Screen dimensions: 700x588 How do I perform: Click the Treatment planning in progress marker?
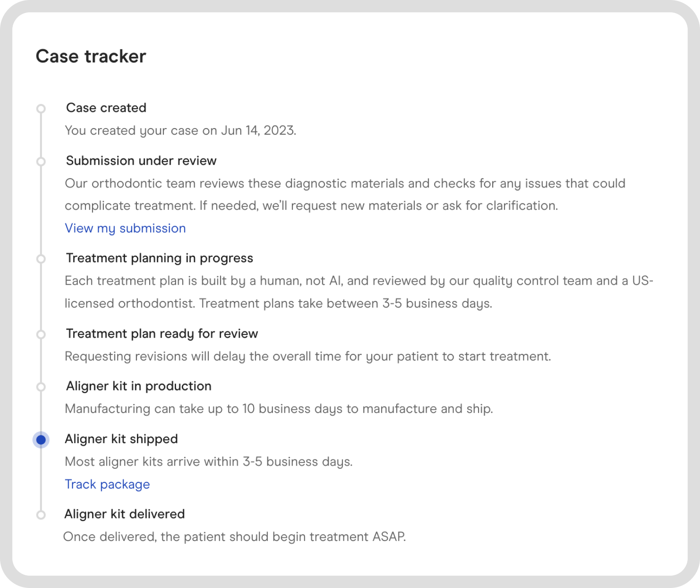(41, 259)
